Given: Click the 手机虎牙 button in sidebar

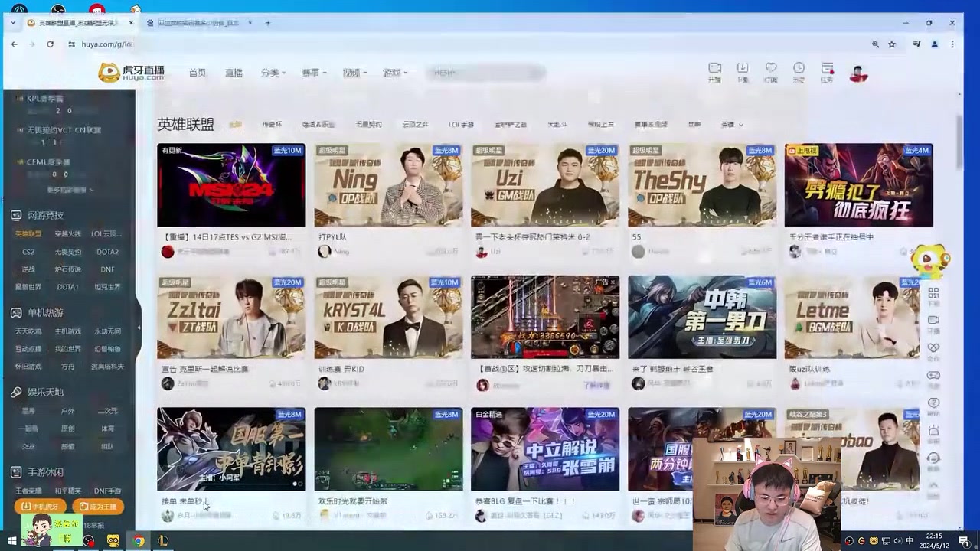Looking at the screenshot, I should tap(40, 507).
